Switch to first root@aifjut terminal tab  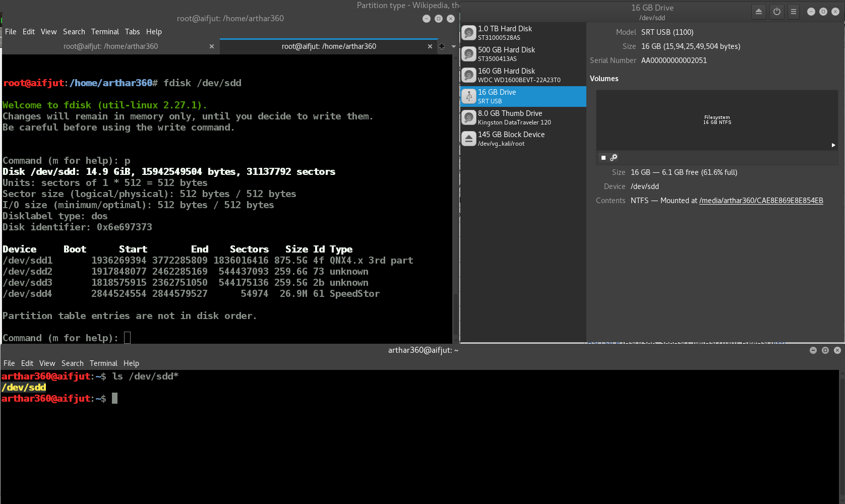(x=111, y=46)
